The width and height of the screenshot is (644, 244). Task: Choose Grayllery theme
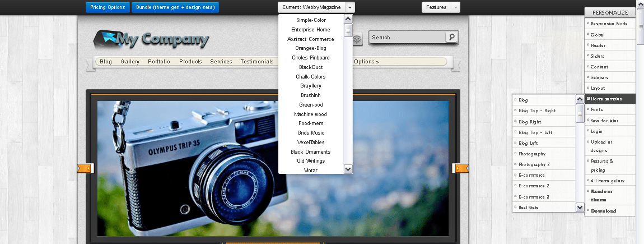click(311, 86)
